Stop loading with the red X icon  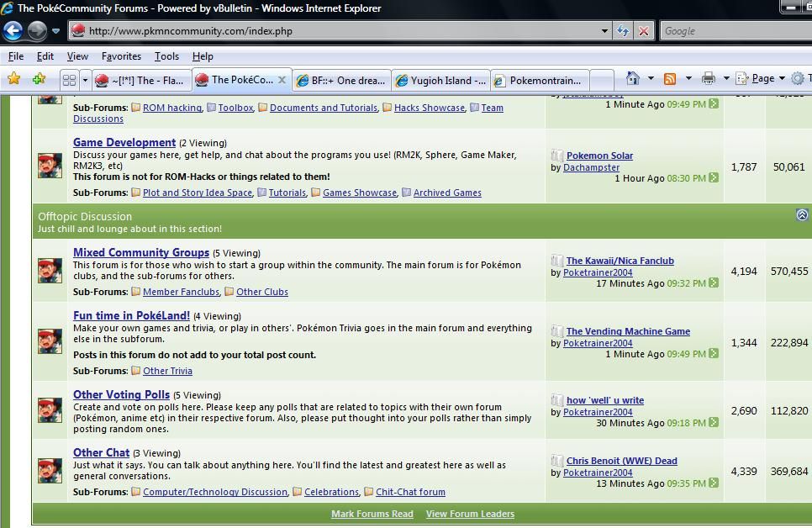(644, 31)
